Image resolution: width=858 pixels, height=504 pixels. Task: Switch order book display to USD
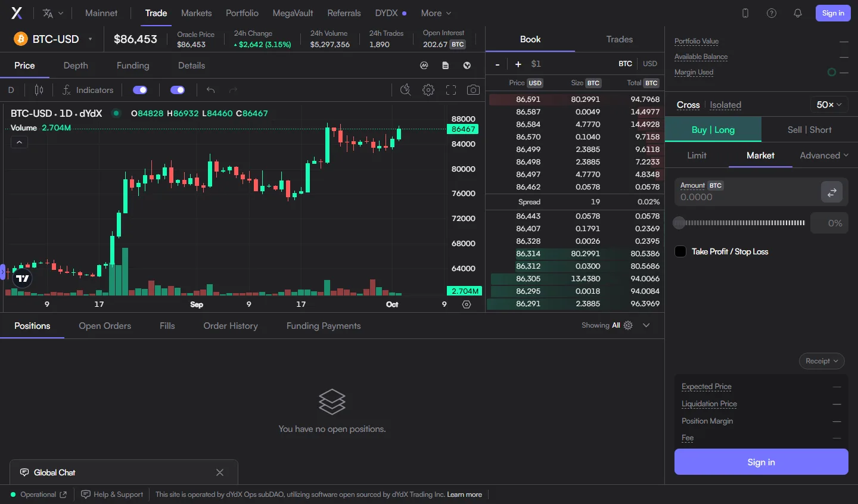pos(650,64)
